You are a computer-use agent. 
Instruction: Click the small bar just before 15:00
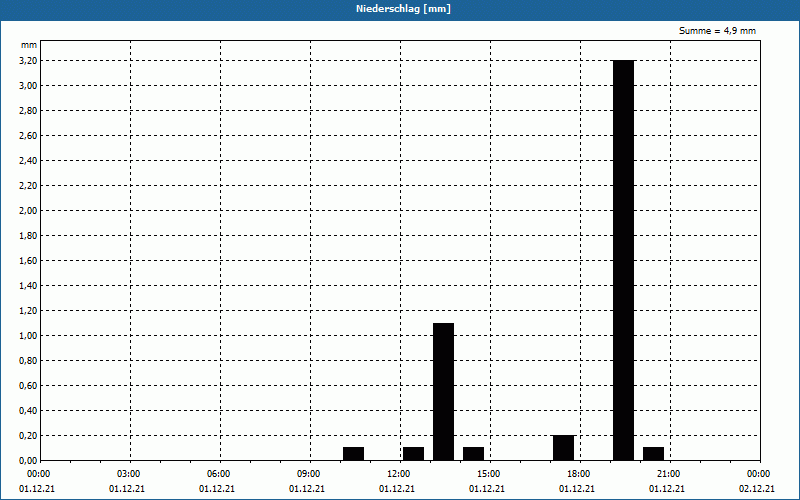[473, 454]
